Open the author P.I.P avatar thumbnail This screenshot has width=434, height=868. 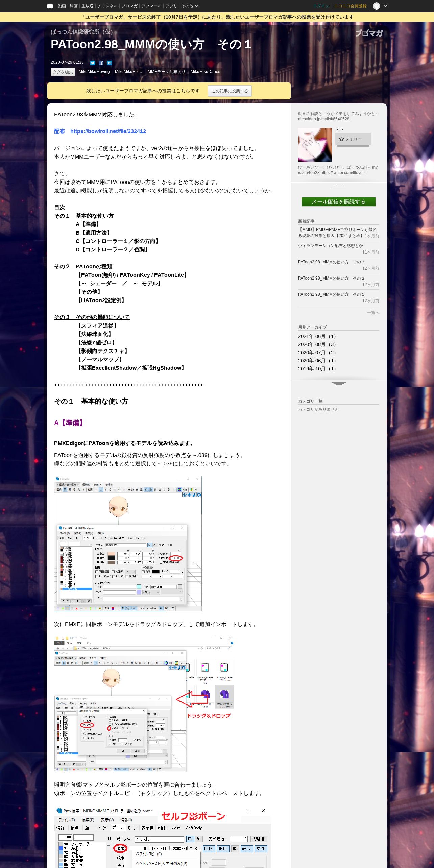click(315, 145)
